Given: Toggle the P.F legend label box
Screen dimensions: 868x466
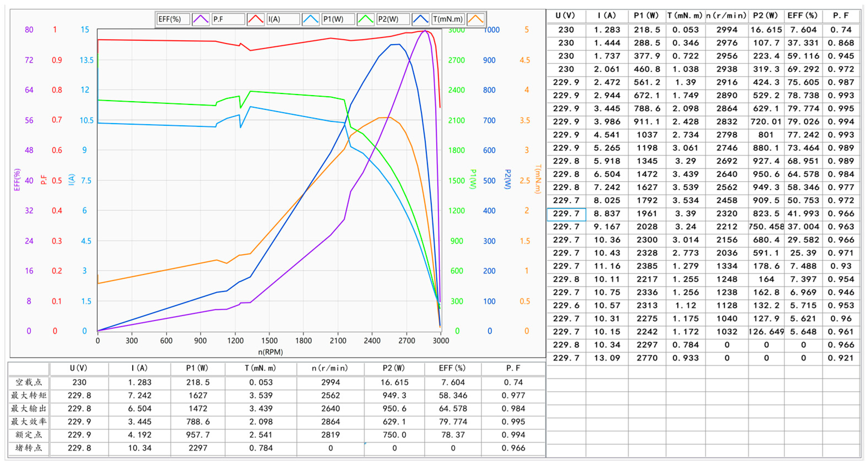Looking at the screenshot, I should [228, 19].
